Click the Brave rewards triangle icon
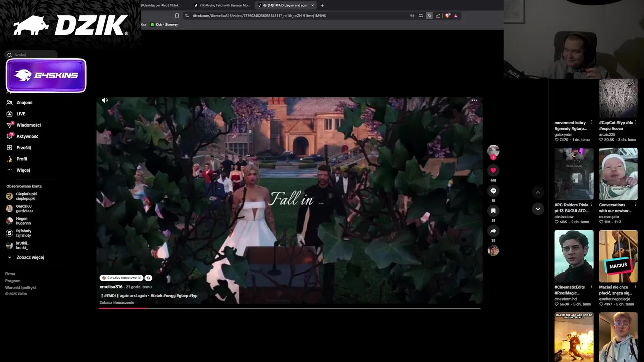The image size is (644, 362). point(456,16)
